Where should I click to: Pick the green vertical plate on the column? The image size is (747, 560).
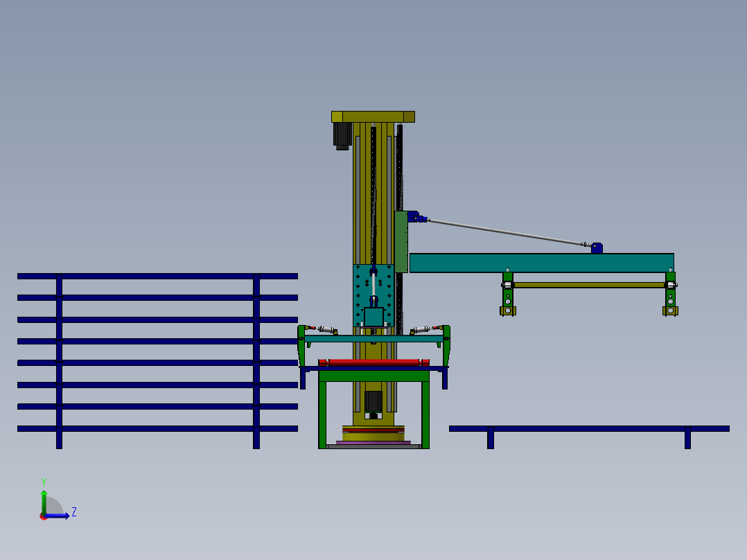401,242
